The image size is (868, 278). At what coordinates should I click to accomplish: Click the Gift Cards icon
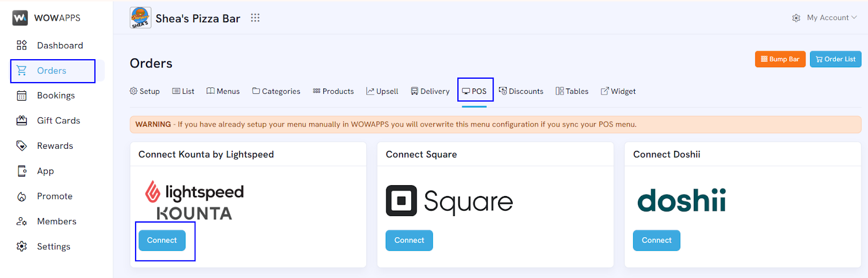point(22,121)
